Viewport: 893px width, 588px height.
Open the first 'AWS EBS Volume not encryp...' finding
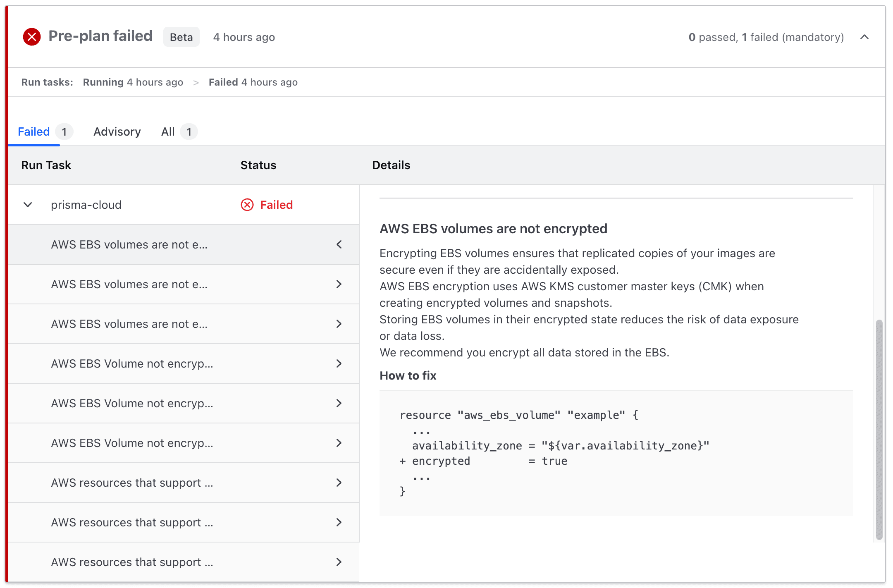339,363
